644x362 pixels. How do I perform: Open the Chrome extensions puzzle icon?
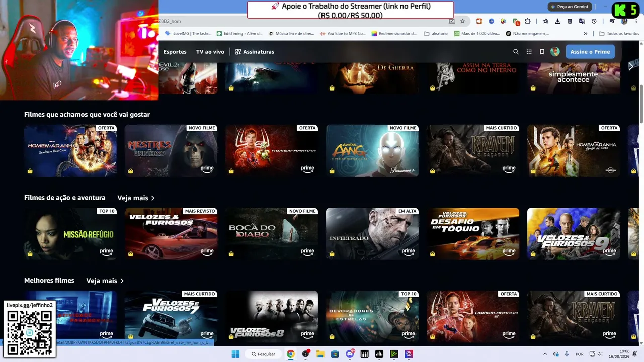click(x=528, y=21)
